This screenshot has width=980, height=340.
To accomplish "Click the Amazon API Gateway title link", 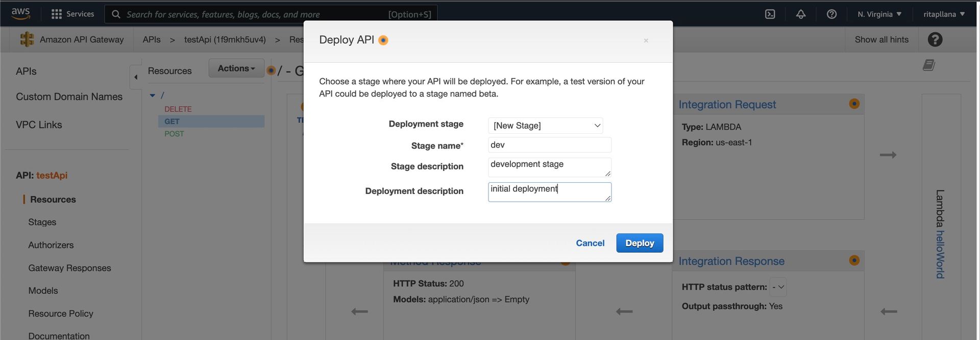I will [x=82, y=39].
